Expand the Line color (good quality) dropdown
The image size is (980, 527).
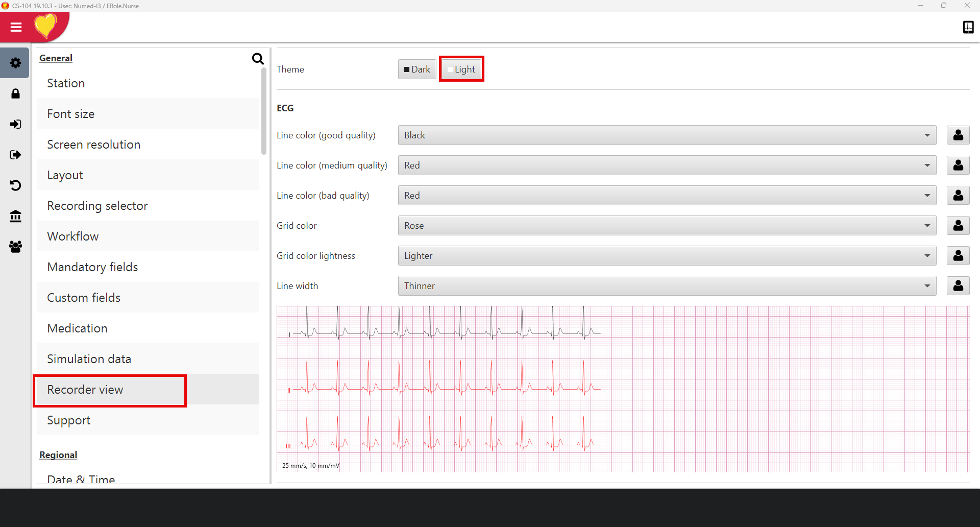667,135
